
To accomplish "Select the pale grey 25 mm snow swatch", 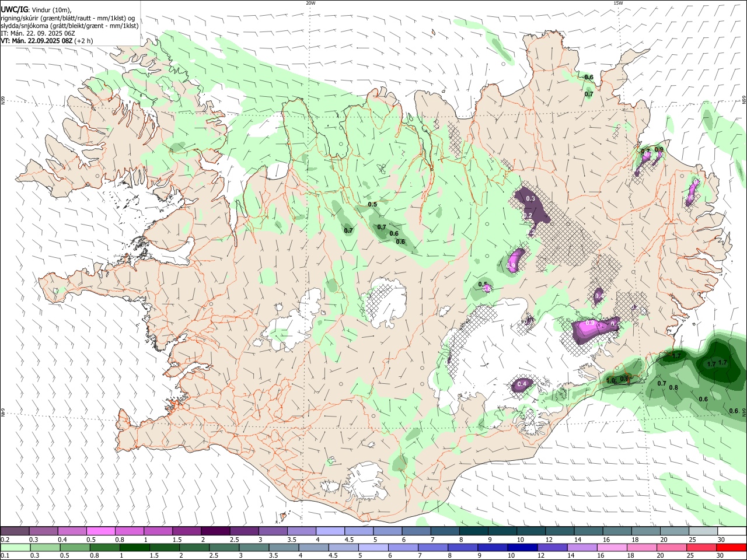I will 703,531.
